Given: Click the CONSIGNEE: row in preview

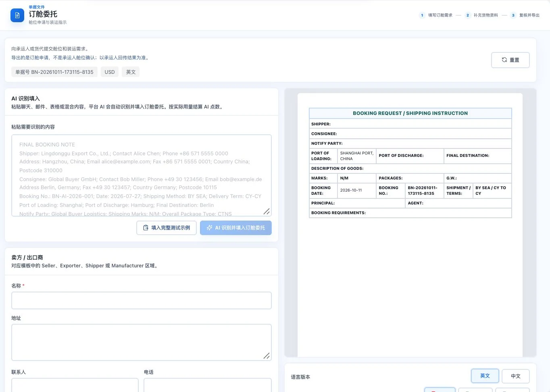Looking at the screenshot, I should (410, 133).
